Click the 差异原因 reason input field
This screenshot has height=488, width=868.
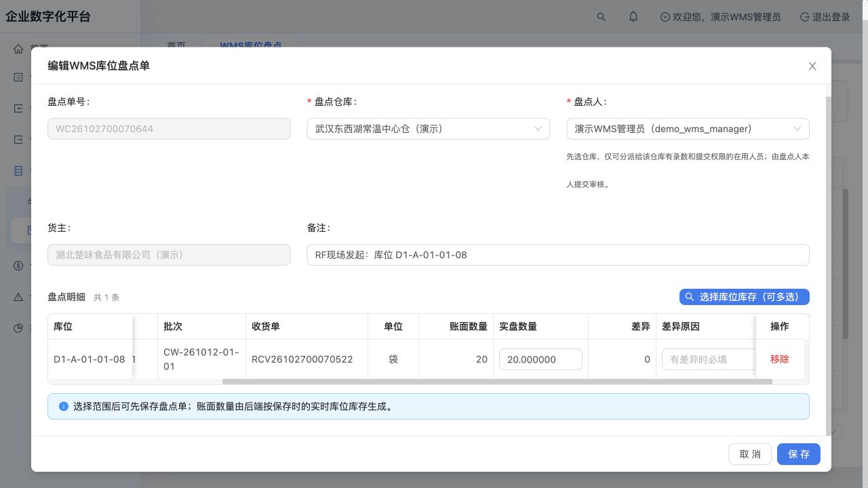[x=709, y=359]
